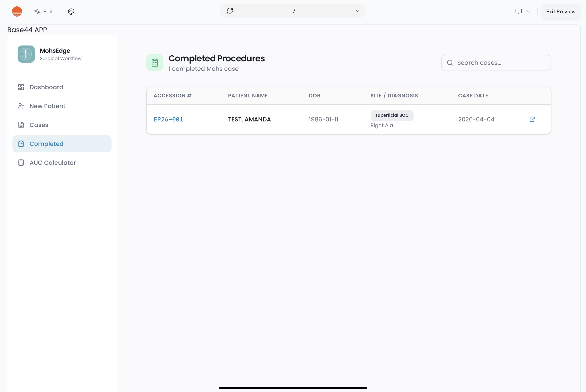Open accession link EP26-001

(168, 120)
